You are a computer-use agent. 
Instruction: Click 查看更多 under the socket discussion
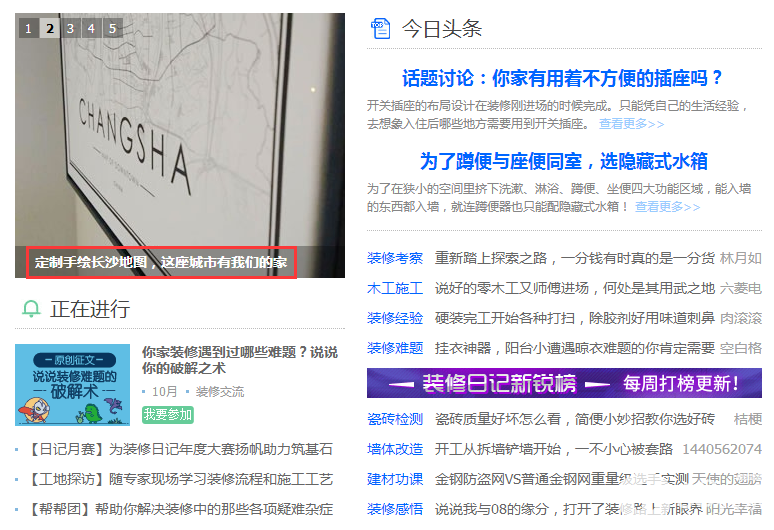(x=631, y=123)
